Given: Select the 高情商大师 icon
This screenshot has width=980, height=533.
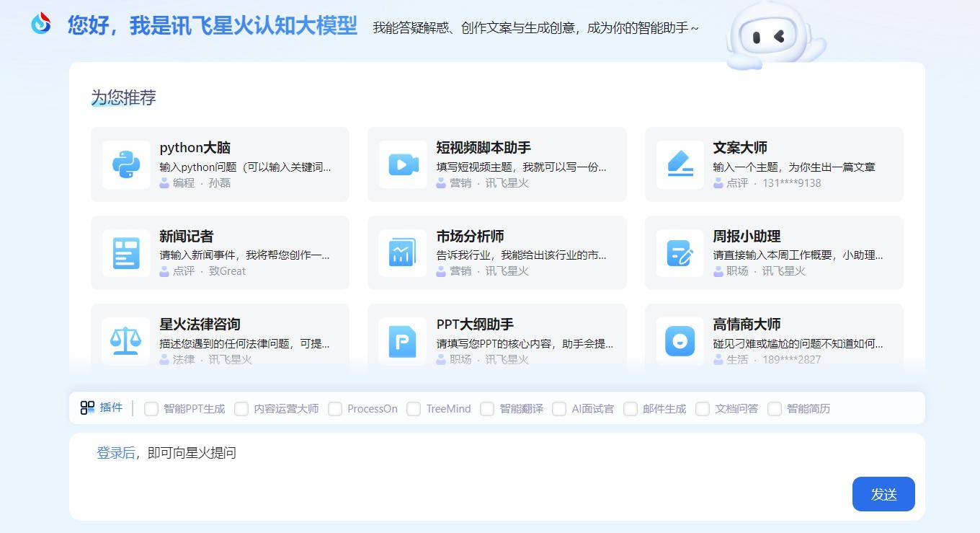Looking at the screenshot, I should pyautogui.click(x=680, y=340).
